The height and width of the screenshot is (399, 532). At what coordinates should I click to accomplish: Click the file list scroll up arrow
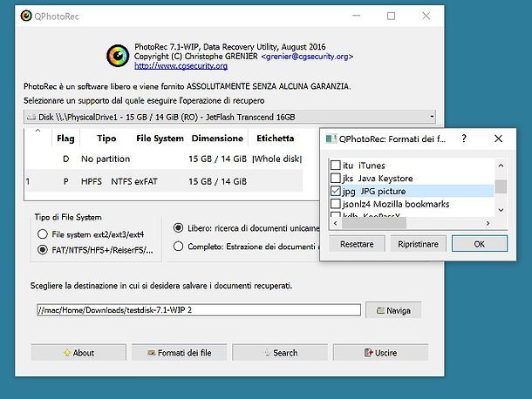click(x=501, y=166)
